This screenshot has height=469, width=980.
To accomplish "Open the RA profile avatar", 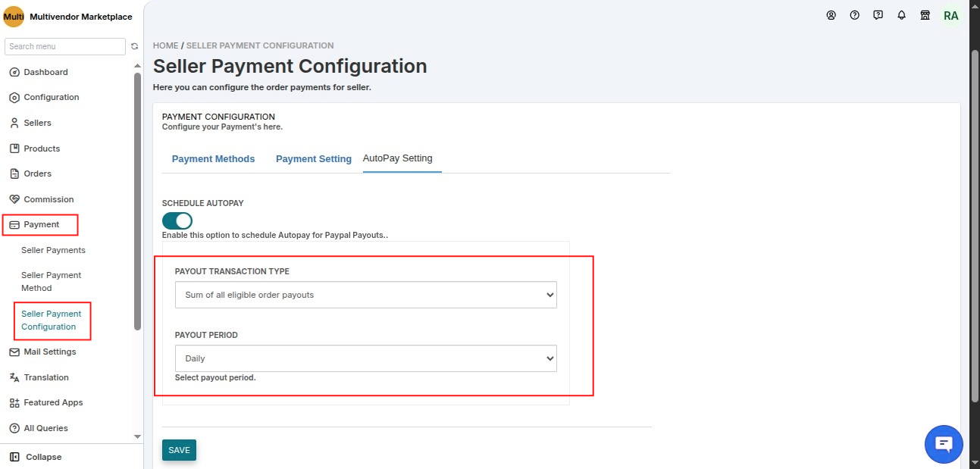I will (x=950, y=15).
